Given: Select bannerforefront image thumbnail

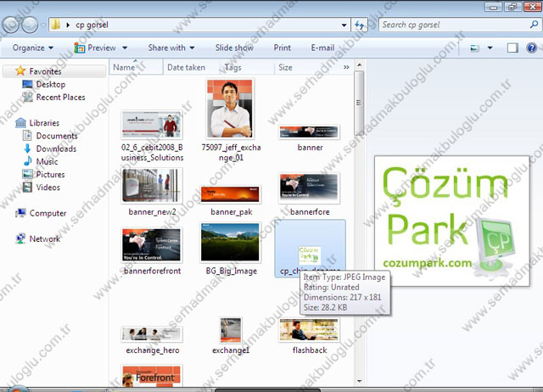Looking at the screenshot, I should 152,245.
